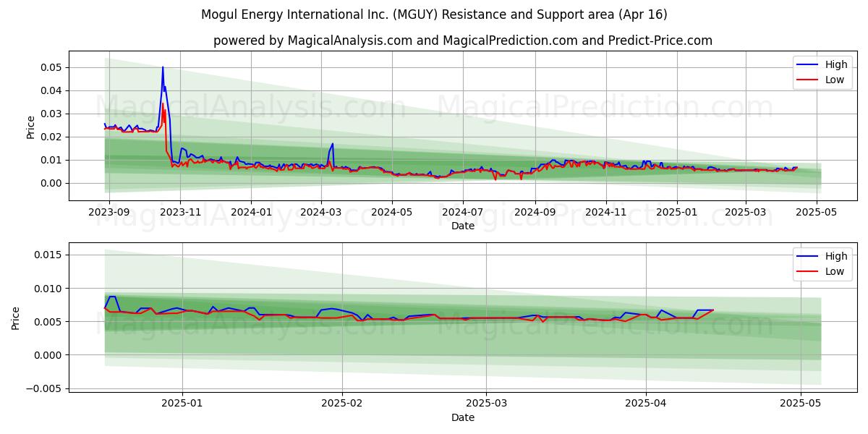Click the '−0.005' y-axis value on the bottom chart

[46, 388]
